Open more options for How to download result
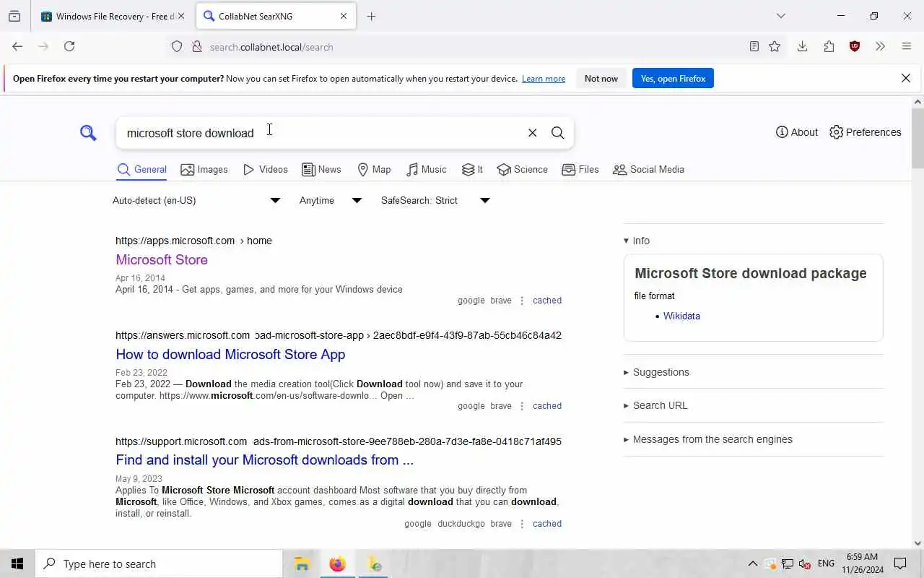This screenshot has height=578, width=924. [x=522, y=406]
